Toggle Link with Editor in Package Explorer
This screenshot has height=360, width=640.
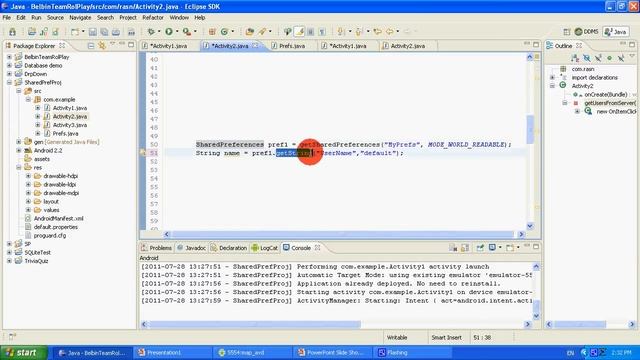point(102,45)
